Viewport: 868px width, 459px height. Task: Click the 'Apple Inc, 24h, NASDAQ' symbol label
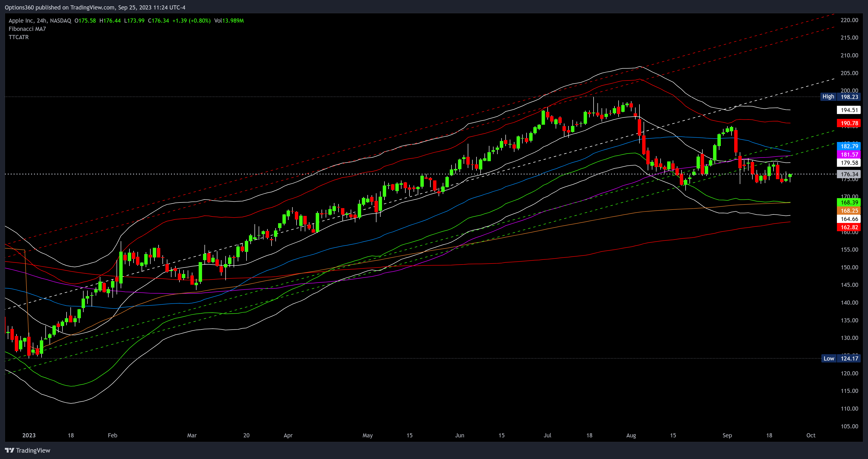coord(40,21)
